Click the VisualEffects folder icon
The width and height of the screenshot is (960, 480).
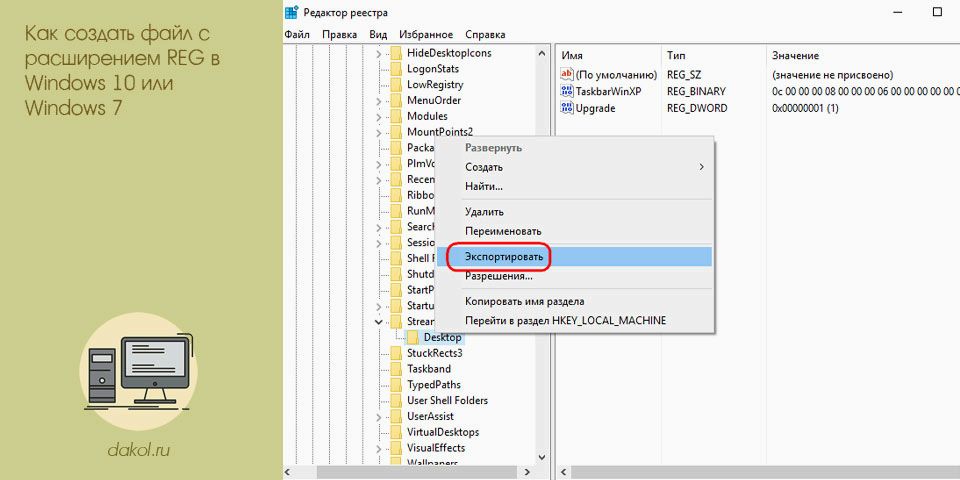396,448
